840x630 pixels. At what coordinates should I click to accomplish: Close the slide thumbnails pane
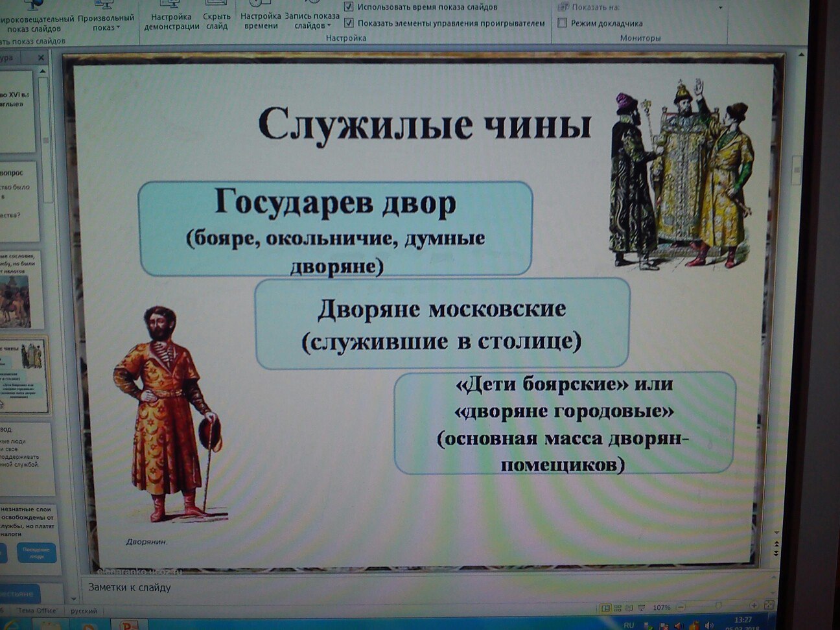(41, 58)
